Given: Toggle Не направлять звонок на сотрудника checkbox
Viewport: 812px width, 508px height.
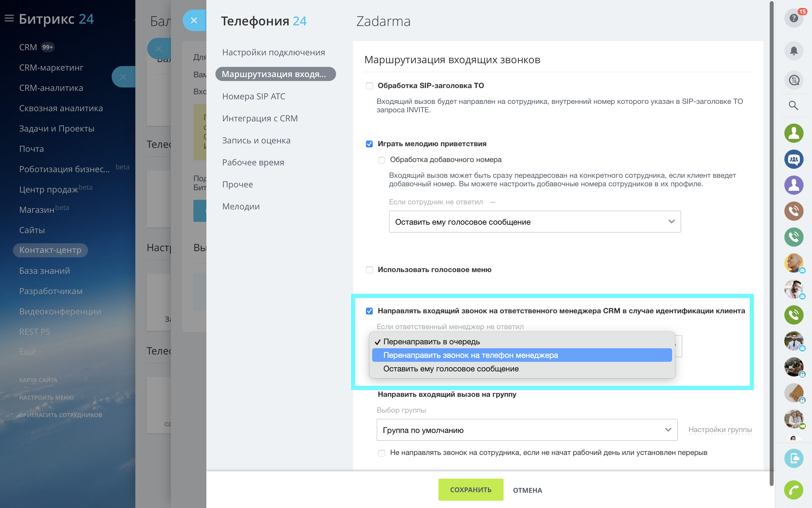Looking at the screenshot, I should 381,453.
